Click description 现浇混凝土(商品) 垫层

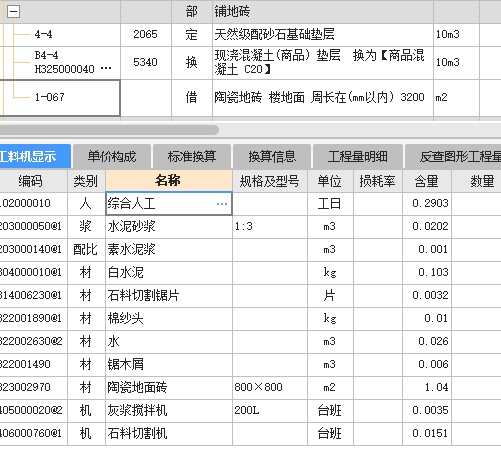click(x=323, y=63)
